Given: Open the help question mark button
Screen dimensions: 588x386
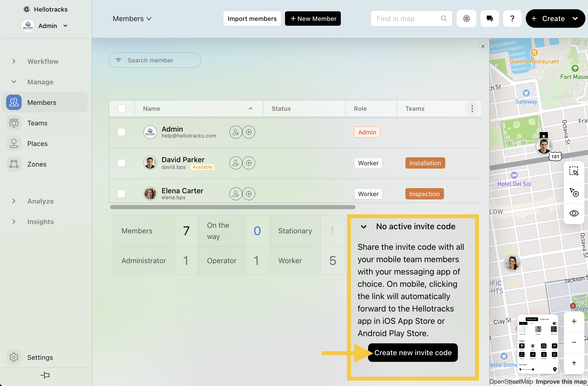Looking at the screenshot, I should [x=512, y=19].
